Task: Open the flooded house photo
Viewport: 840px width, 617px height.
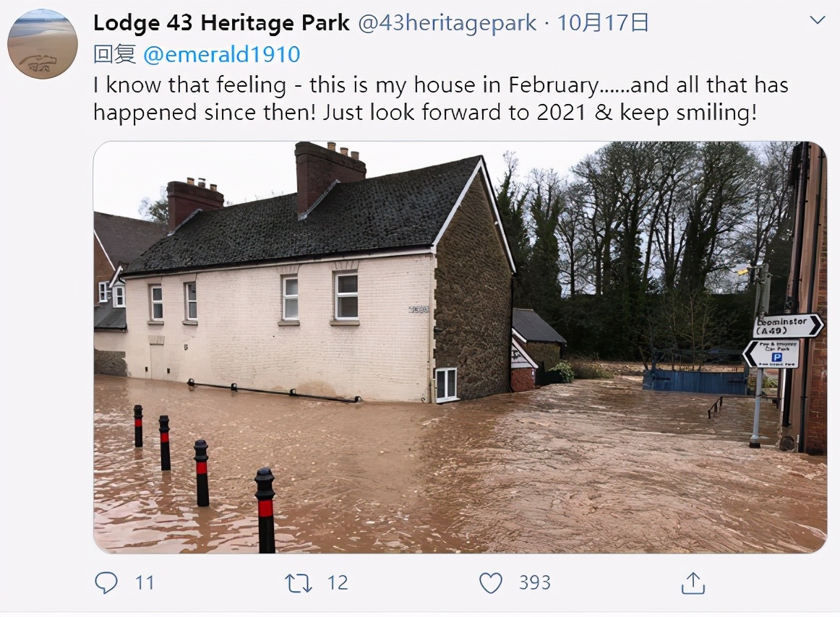Action: [460, 347]
